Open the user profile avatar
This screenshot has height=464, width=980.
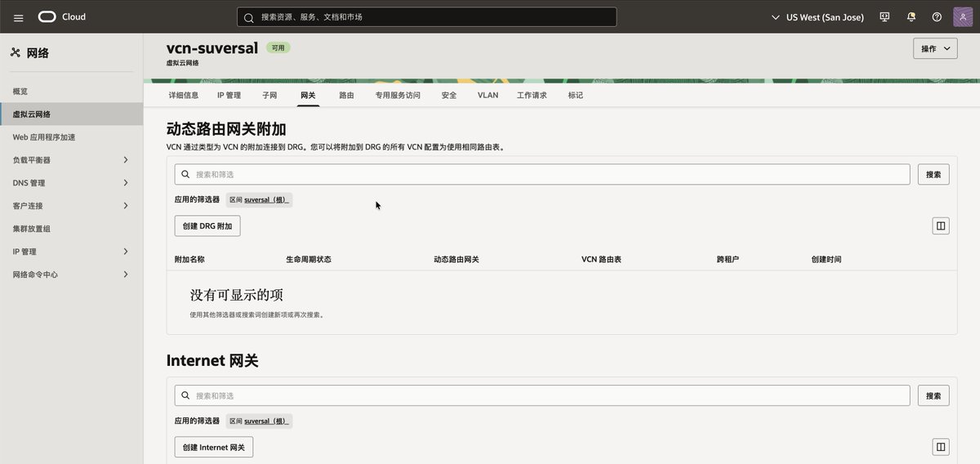963,17
